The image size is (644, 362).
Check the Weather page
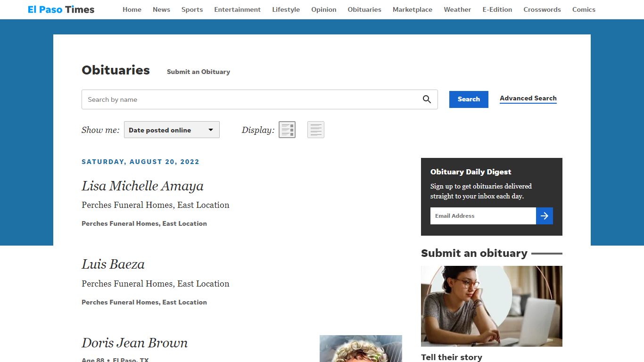coord(457,9)
